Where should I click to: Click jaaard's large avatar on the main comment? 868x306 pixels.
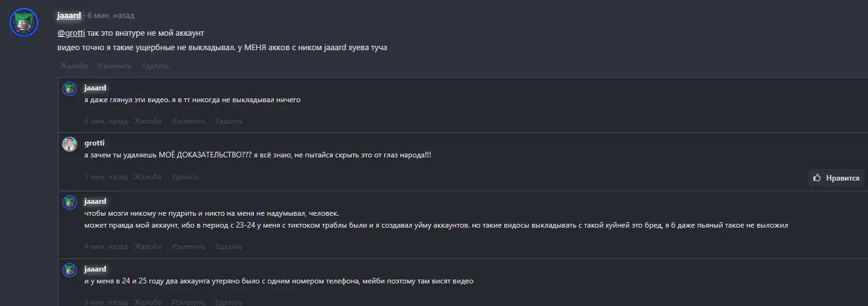click(24, 23)
